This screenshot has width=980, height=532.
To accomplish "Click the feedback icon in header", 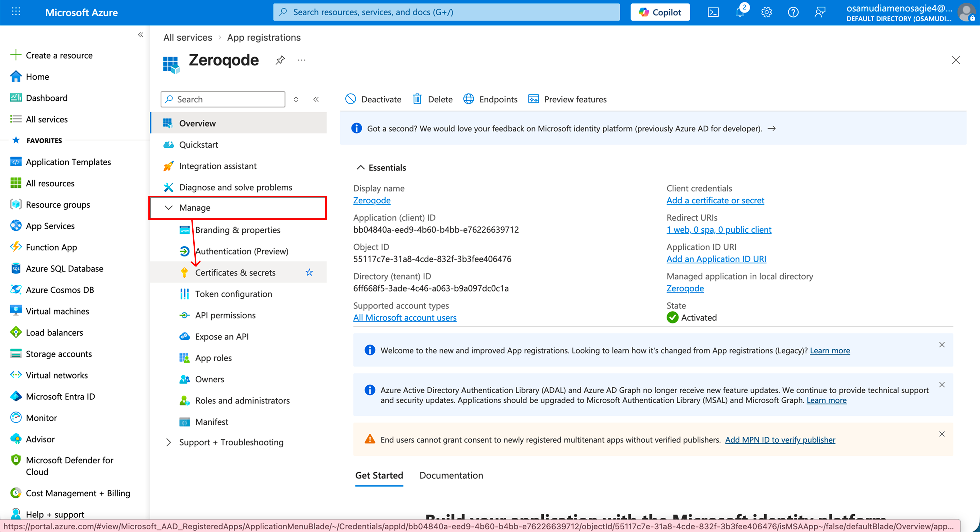I will tap(819, 12).
